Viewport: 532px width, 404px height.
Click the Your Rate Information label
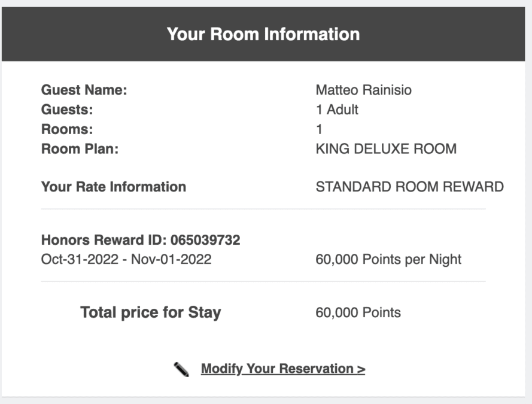(x=114, y=187)
